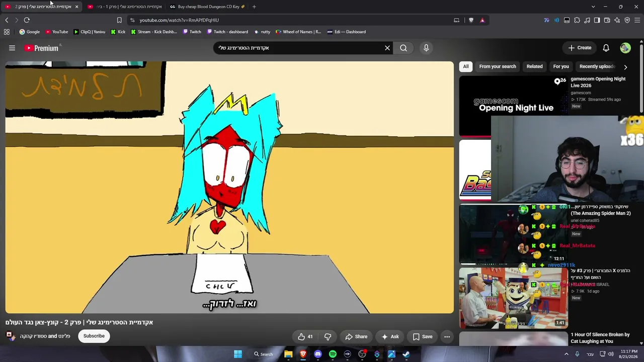Clear the YouTube search box text
This screenshot has height=362, width=644.
tap(387, 48)
